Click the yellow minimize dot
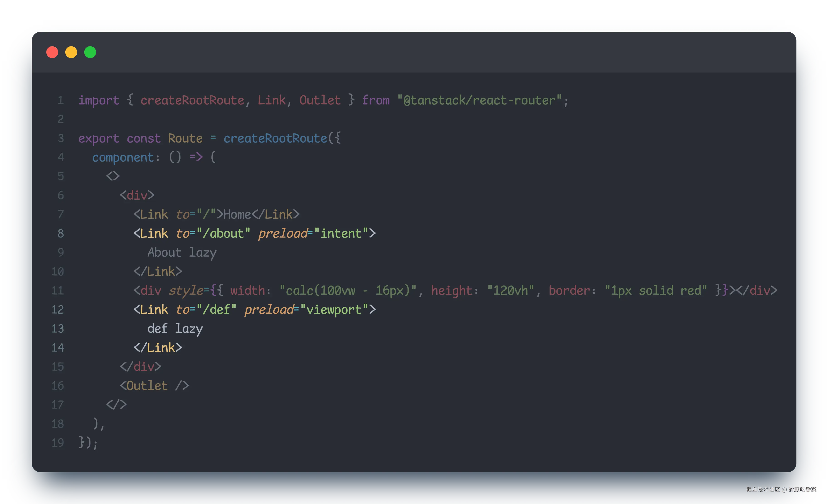828x504 pixels. [x=71, y=52]
